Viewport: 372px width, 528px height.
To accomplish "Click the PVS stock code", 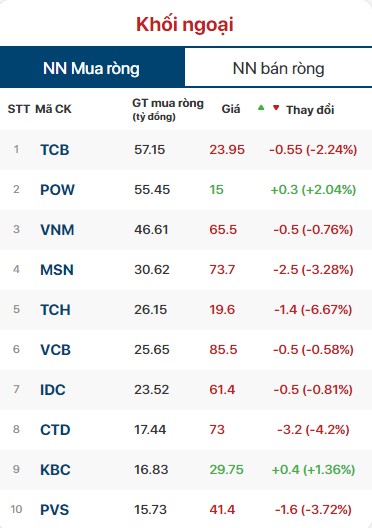I will tap(55, 510).
